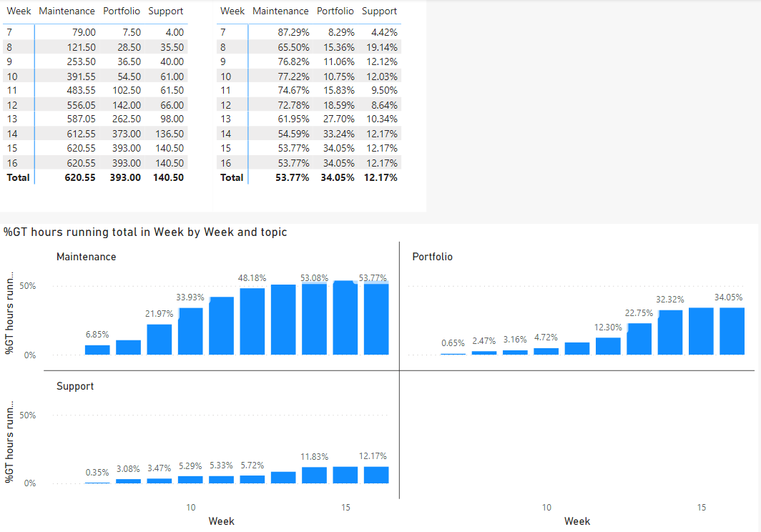
Task: Select the 33.24% Portfolio cell
Action: (x=339, y=134)
